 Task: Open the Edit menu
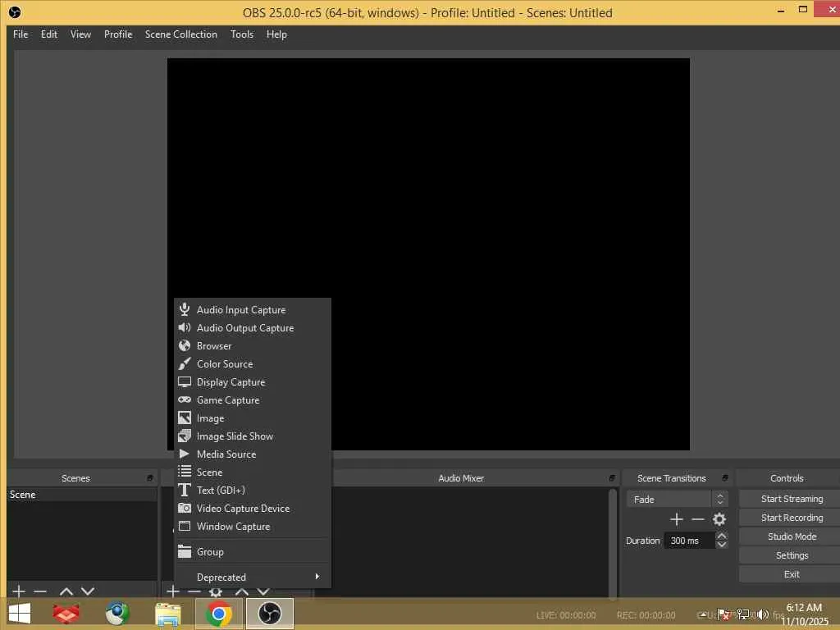(x=49, y=34)
